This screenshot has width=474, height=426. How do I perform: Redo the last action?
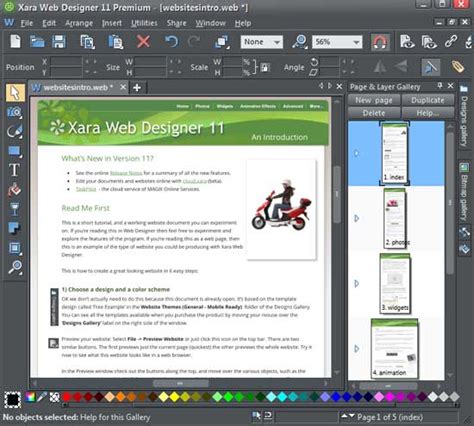pos(194,42)
